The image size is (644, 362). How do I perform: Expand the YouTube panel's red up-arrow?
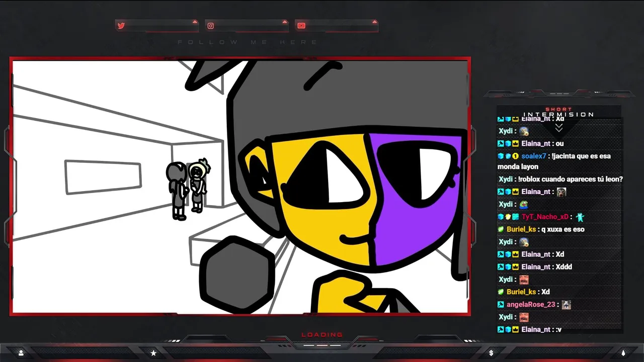[x=374, y=22]
